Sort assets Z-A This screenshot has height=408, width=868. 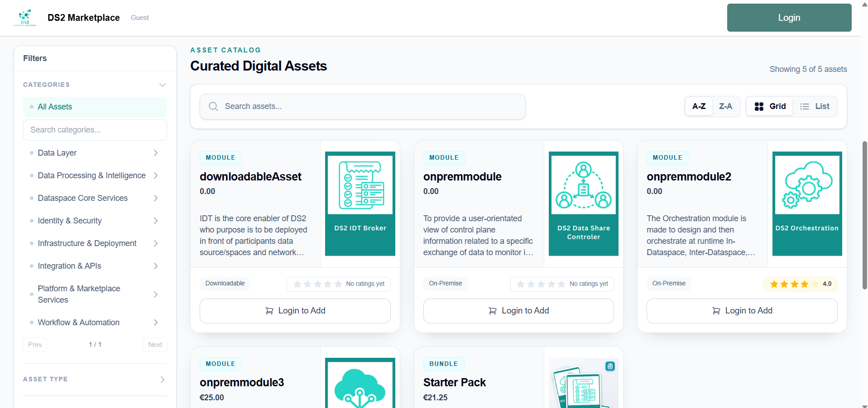(725, 106)
